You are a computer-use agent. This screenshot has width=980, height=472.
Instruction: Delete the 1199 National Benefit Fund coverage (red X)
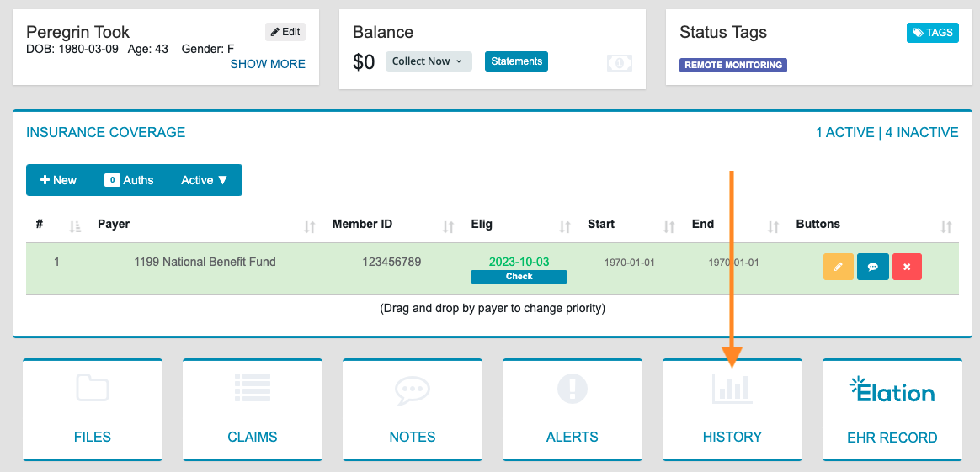(x=908, y=267)
